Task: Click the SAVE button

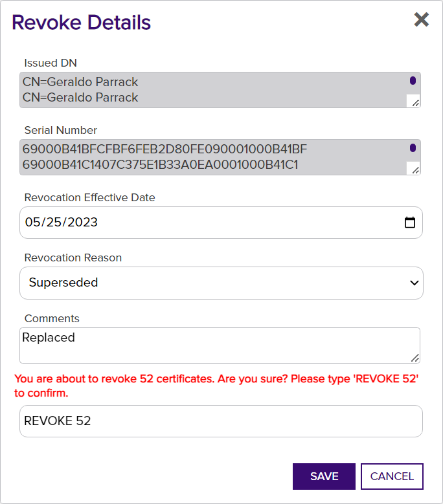Action: point(324,476)
